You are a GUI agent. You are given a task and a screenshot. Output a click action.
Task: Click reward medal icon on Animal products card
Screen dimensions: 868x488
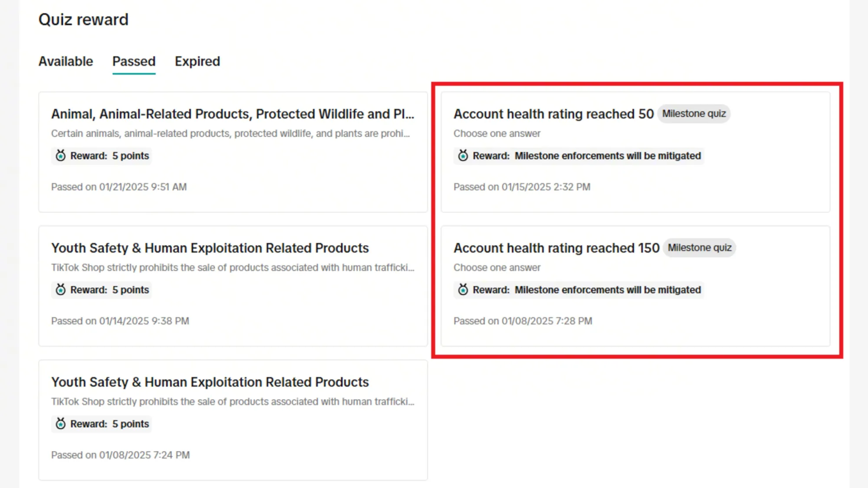click(x=61, y=155)
